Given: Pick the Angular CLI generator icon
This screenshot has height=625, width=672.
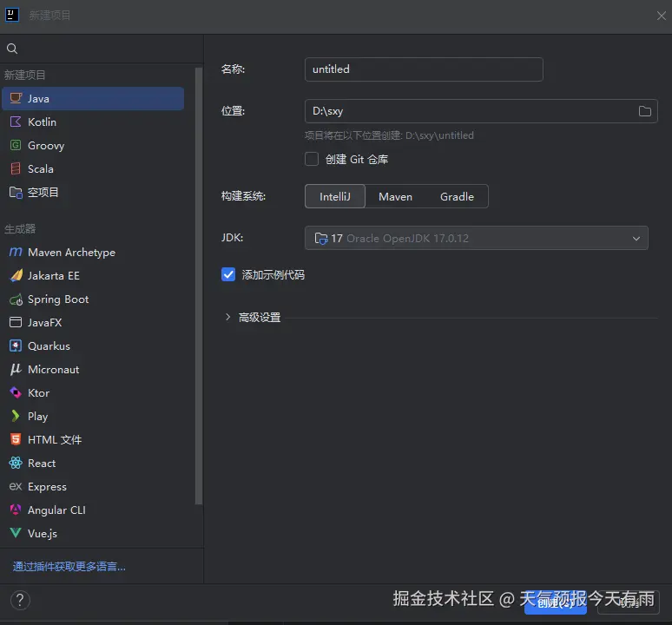Looking at the screenshot, I should click(16, 510).
